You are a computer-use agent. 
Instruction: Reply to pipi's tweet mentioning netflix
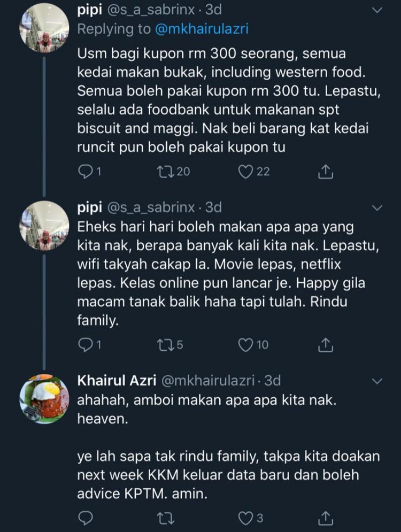pos(86,345)
